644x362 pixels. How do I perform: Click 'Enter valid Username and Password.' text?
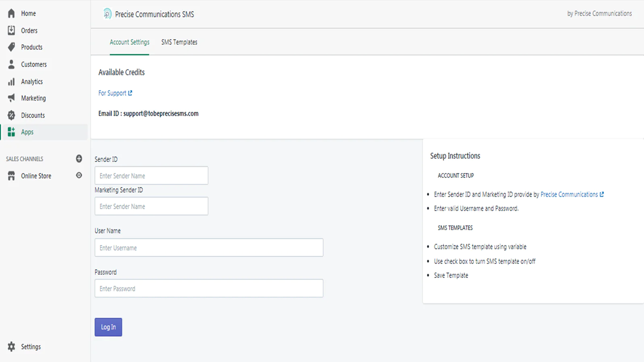click(476, 208)
